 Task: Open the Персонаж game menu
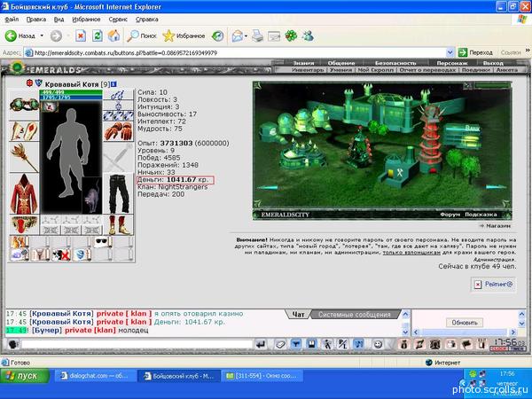click(452, 63)
